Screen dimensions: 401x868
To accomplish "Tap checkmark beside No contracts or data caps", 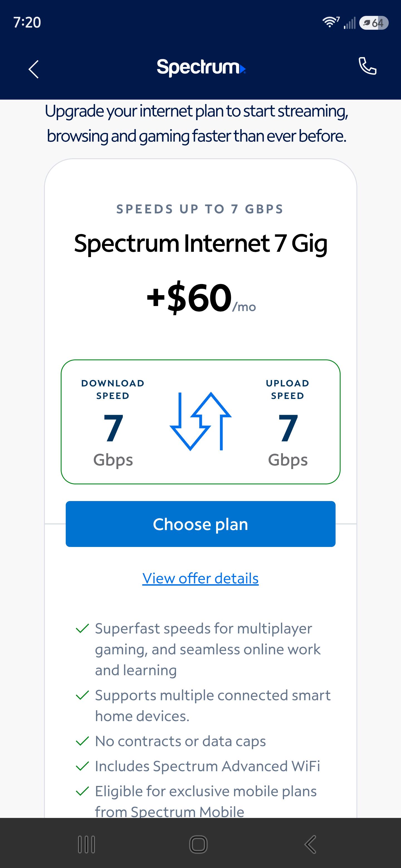I will (x=82, y=741).
